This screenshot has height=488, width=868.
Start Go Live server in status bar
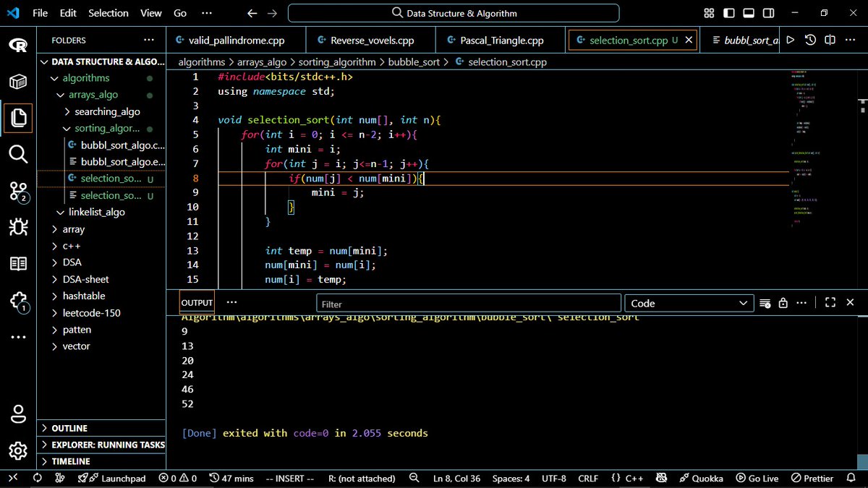[x=757, y=478]
